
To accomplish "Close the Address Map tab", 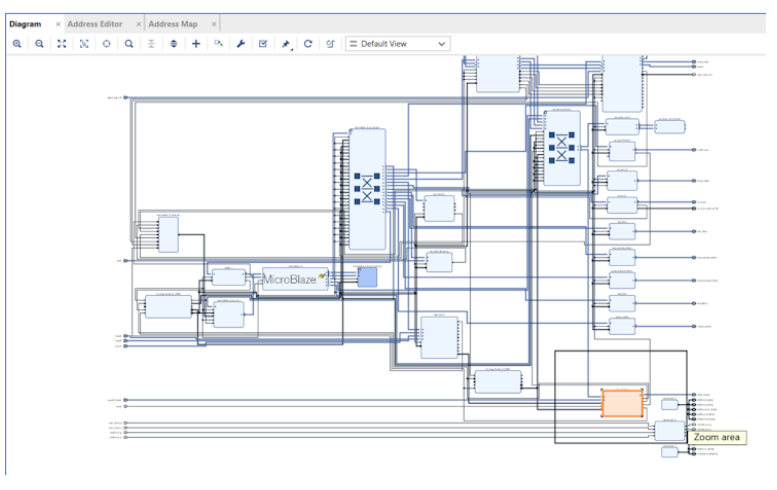I will click(x=214, y=23).
